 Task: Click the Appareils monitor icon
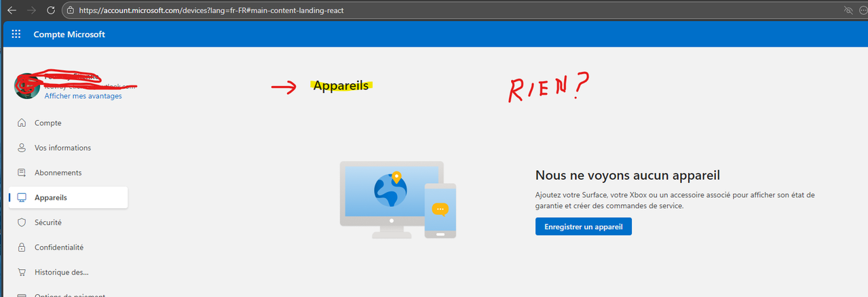(22, 197)
